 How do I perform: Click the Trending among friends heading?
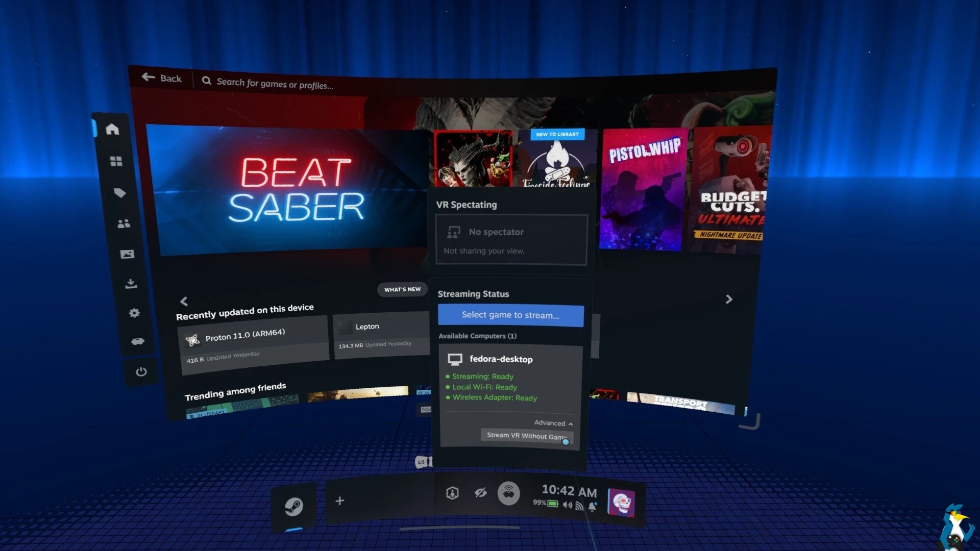235,391
